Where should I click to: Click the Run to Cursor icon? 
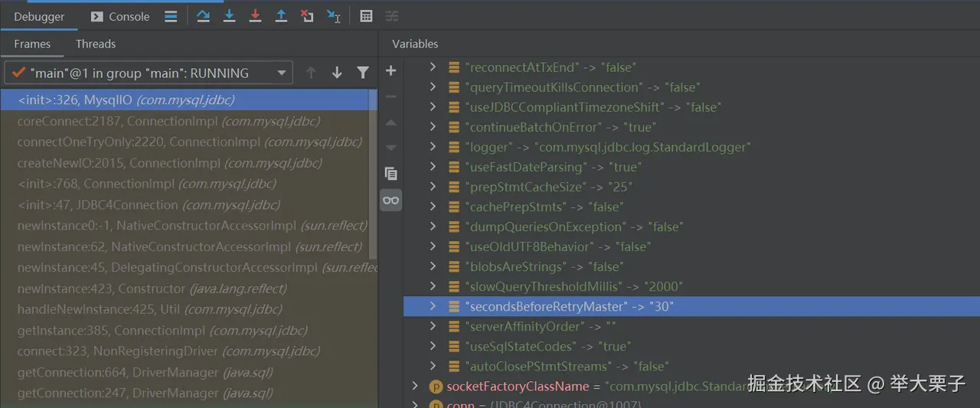[333, 16]
